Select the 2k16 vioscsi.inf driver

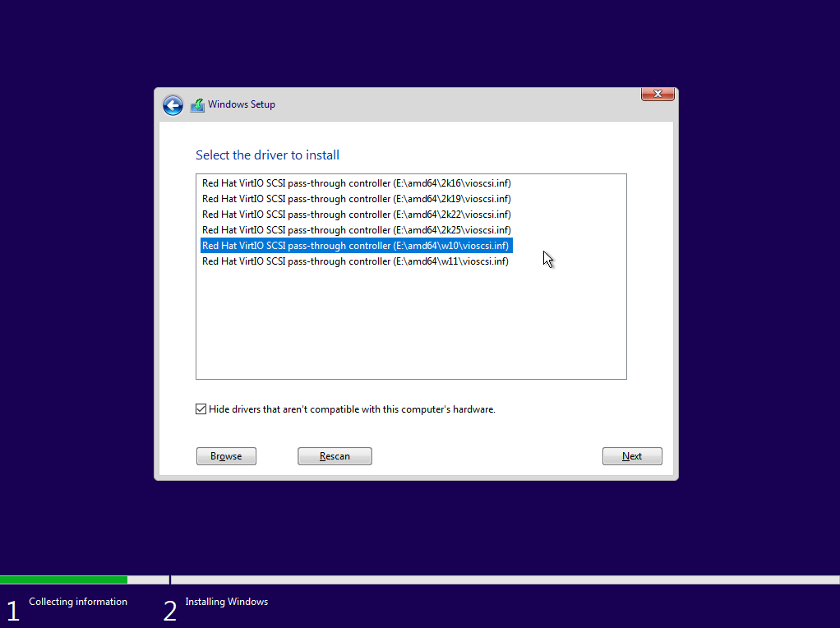[x=356, y=183]
